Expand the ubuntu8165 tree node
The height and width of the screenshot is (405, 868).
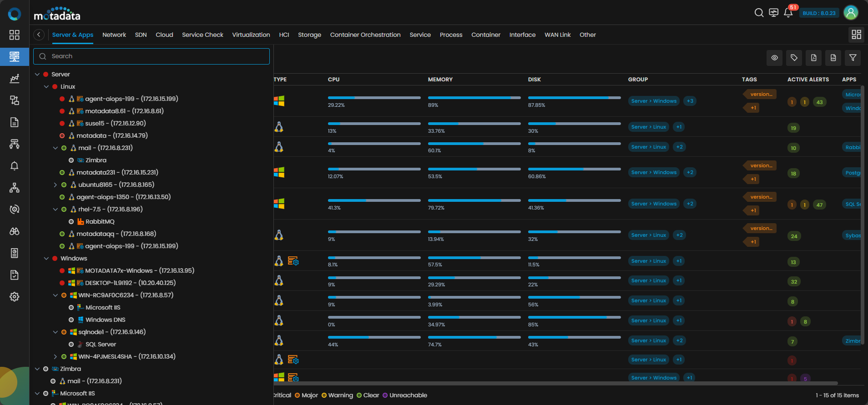coord(56,185)
